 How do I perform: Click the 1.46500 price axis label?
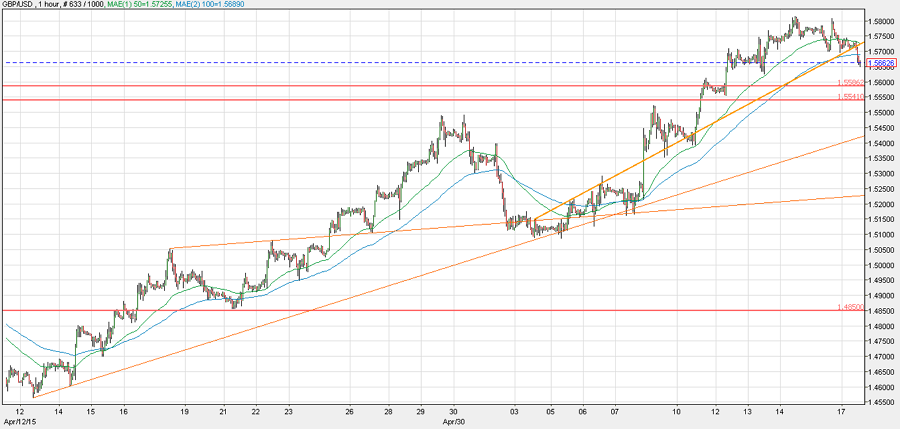click(x=882, y=372)
